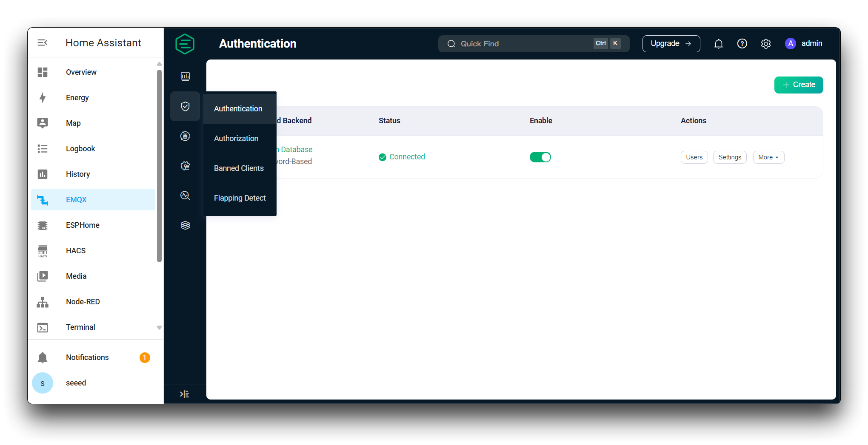Image resolution: width=868 pixels, height=445 pixels.
Task: Open the EMQX alarm bell icon
Action: 719,44
